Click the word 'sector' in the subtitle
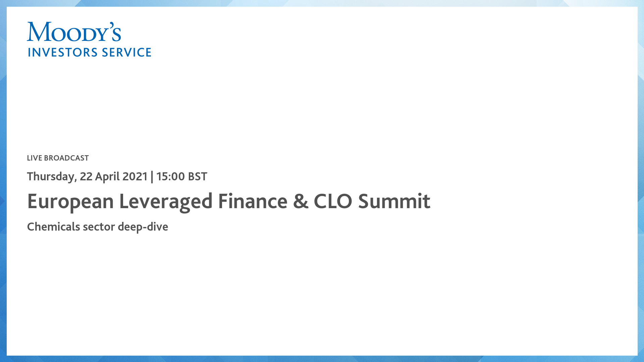The image size is (644, 362). click(99, 227)
